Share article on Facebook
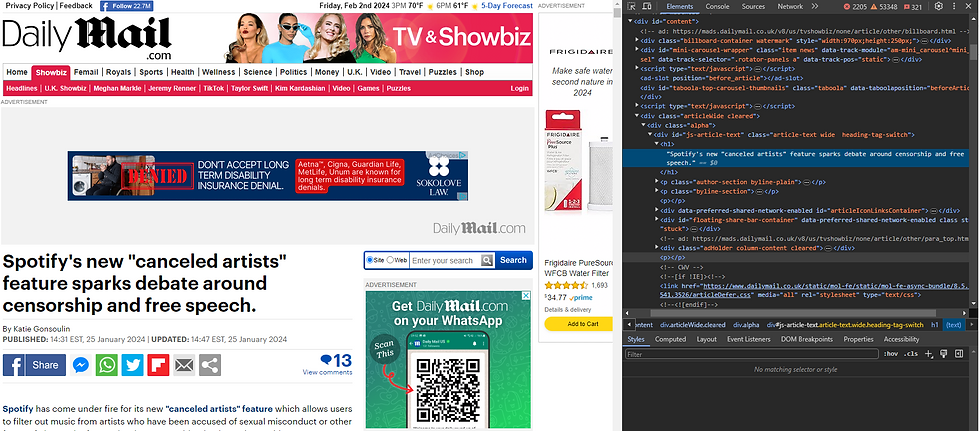This screenshot has width=980, height=431. [x=34, y=365]
